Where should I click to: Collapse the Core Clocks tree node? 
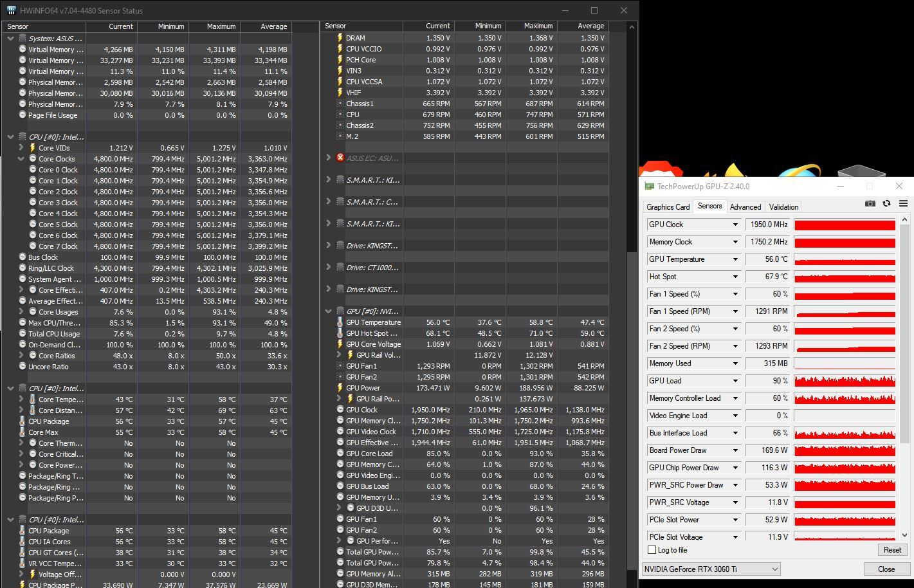click(21, 159)
